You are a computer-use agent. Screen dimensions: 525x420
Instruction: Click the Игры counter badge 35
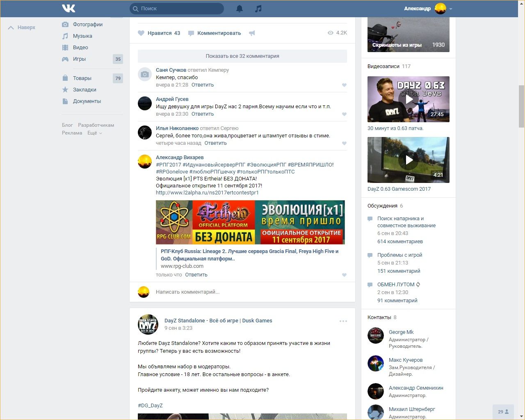[118, 59]
